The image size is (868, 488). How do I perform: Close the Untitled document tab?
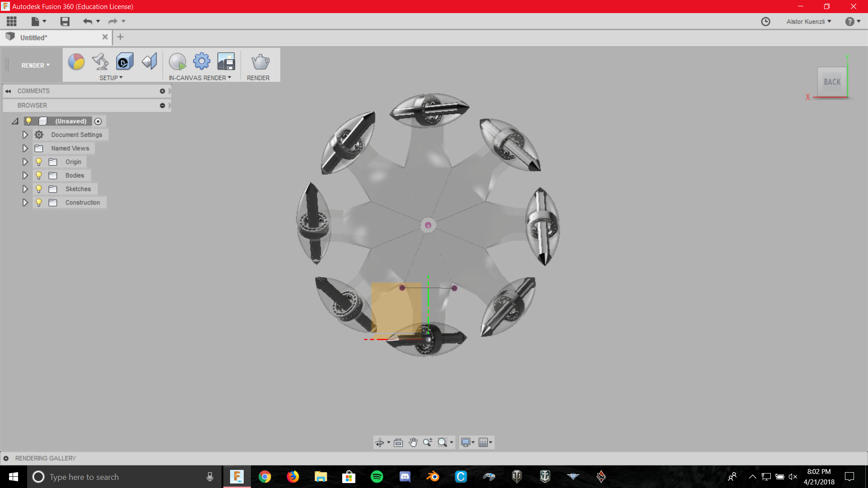tap(105, 37)
